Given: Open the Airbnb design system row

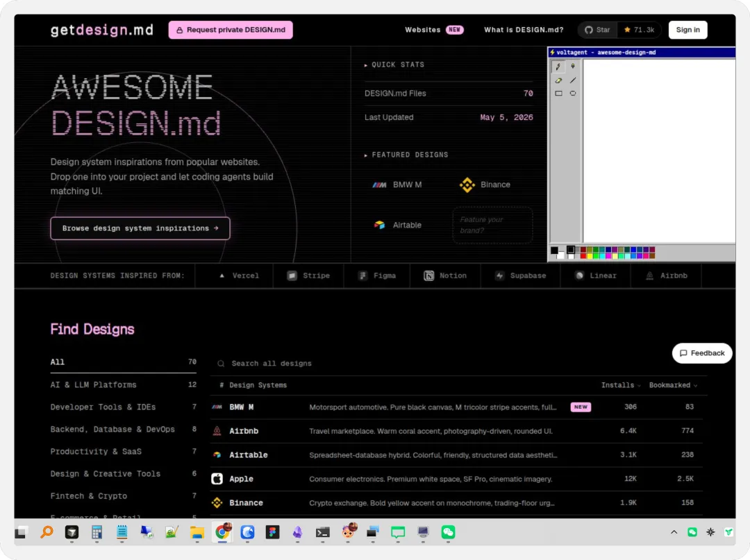Looking at the screenshot, I should [457, 431].
